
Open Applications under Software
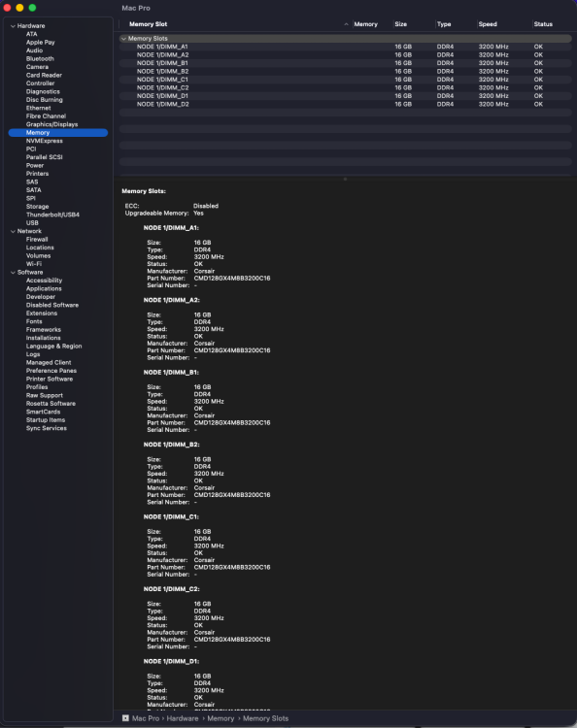[x=44, y=289]
